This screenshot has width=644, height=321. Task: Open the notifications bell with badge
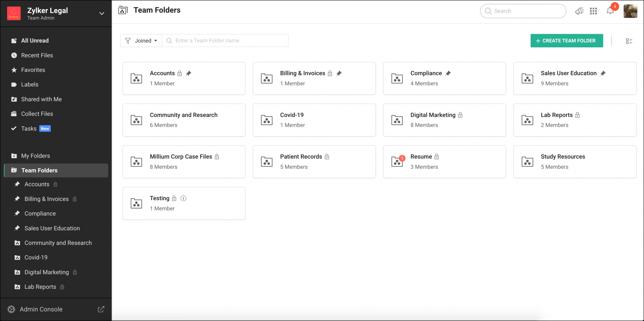(610, 11)
